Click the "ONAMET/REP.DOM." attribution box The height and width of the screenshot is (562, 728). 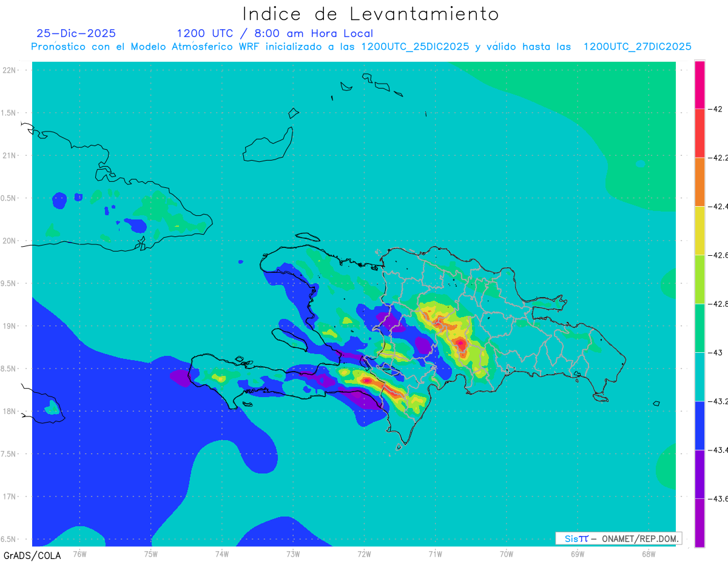pos(618,538)
